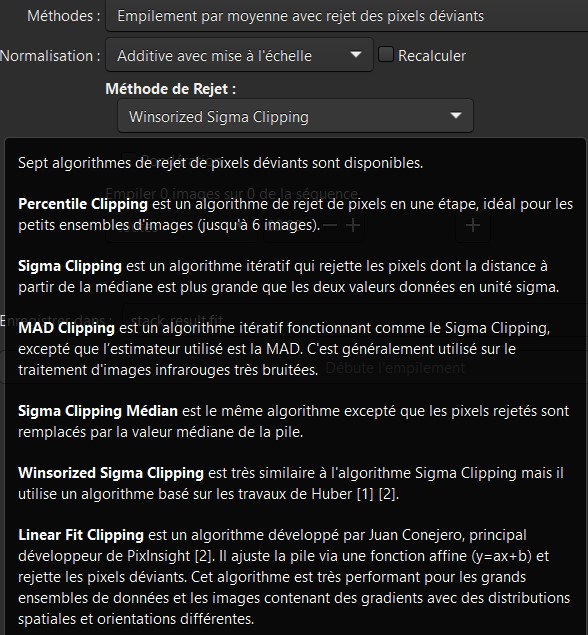Toggle the faint Pondération checkbox behind tooltip
The width and height of the screenshot is (588, 635).
coord(129,158)
